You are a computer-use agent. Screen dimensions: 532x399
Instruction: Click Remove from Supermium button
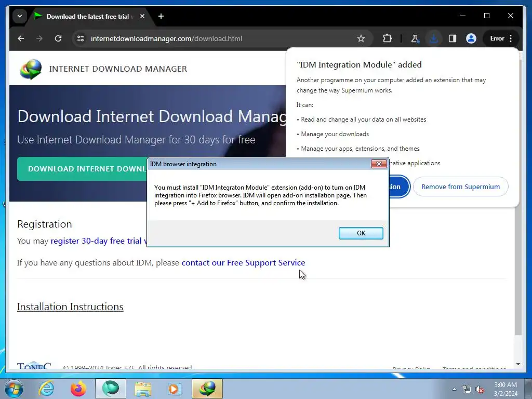(x=460, y=187)
